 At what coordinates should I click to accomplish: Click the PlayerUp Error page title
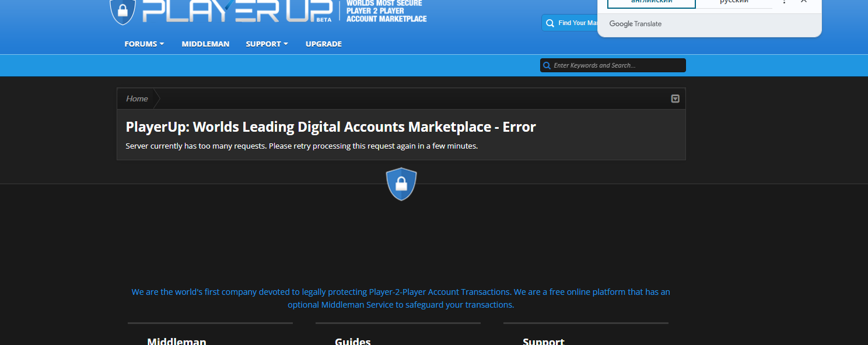[x=331, y=126]
